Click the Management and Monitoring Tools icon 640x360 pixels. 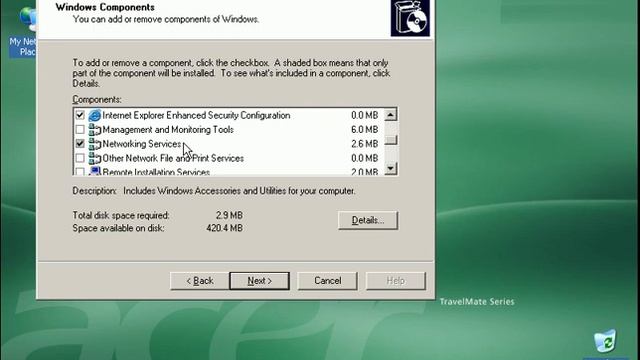[95, 130]
